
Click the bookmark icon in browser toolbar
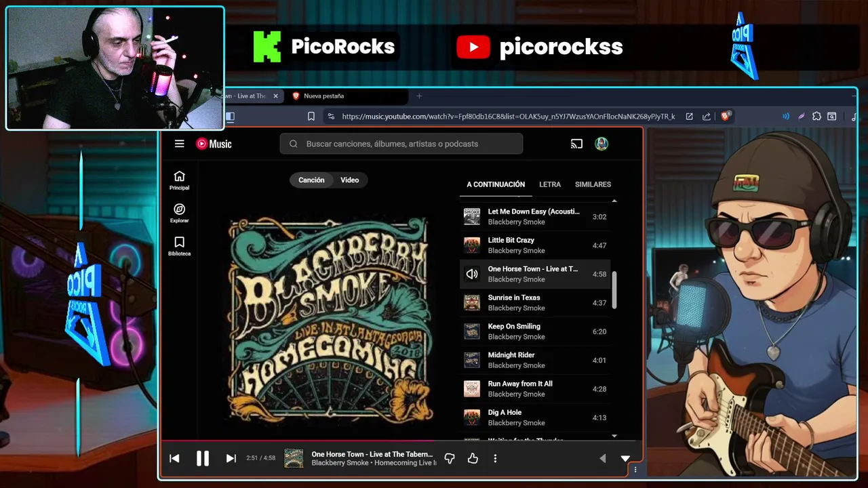point(311,117)
